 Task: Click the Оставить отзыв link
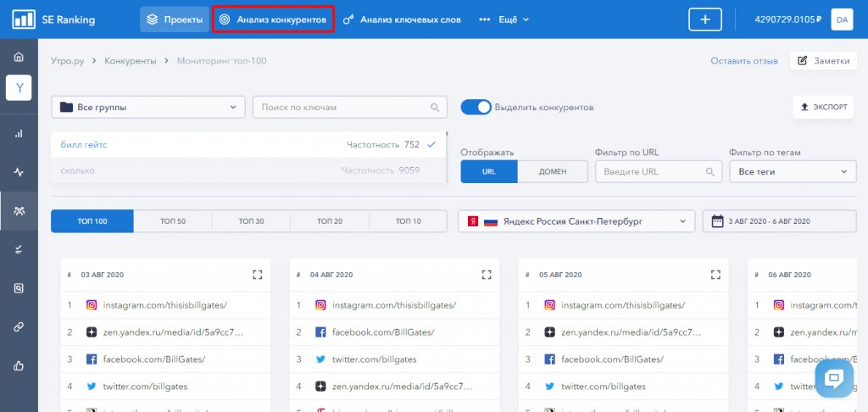(x=743, y=61)
